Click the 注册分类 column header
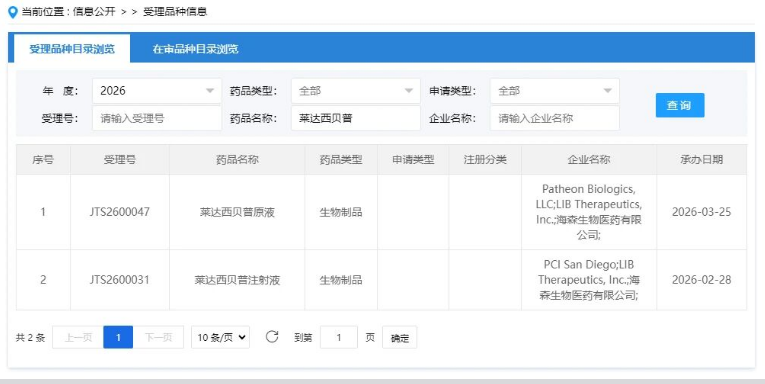Viewport: 765px width, 384px height. [x=485, y=160]
